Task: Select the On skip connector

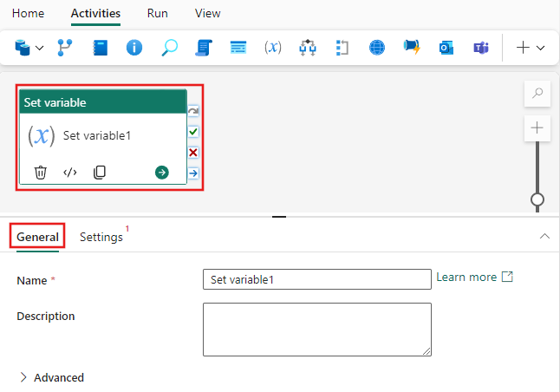Action: [193, 111]
